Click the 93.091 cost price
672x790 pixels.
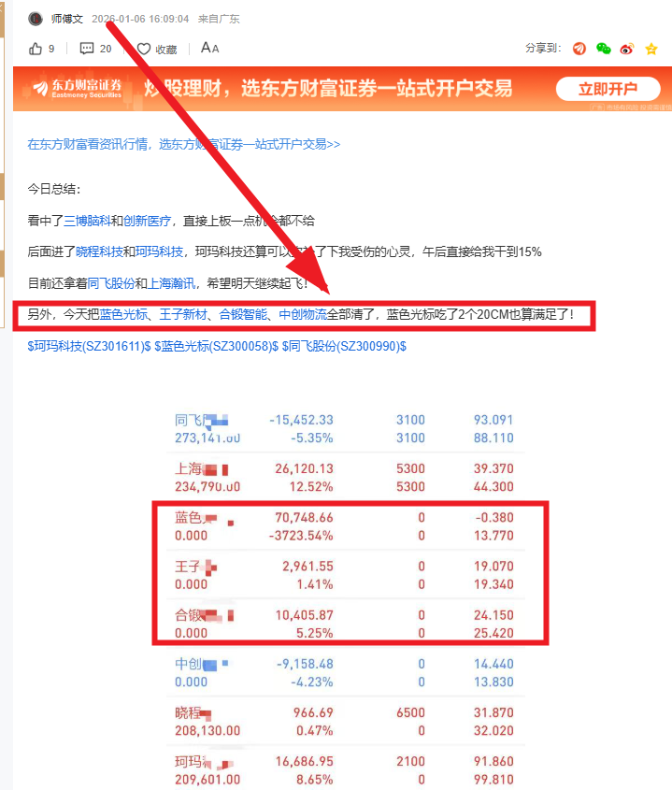pos(493,420)
